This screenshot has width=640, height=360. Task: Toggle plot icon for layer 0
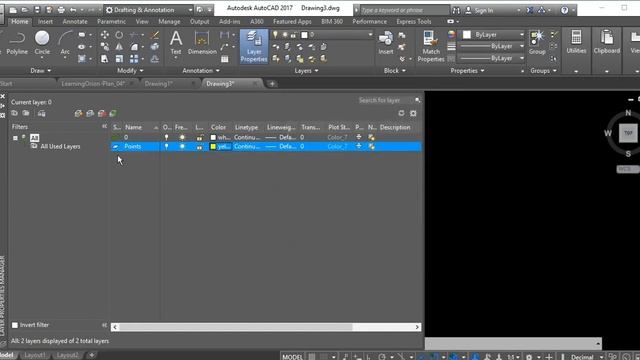(x=359, y=137)
